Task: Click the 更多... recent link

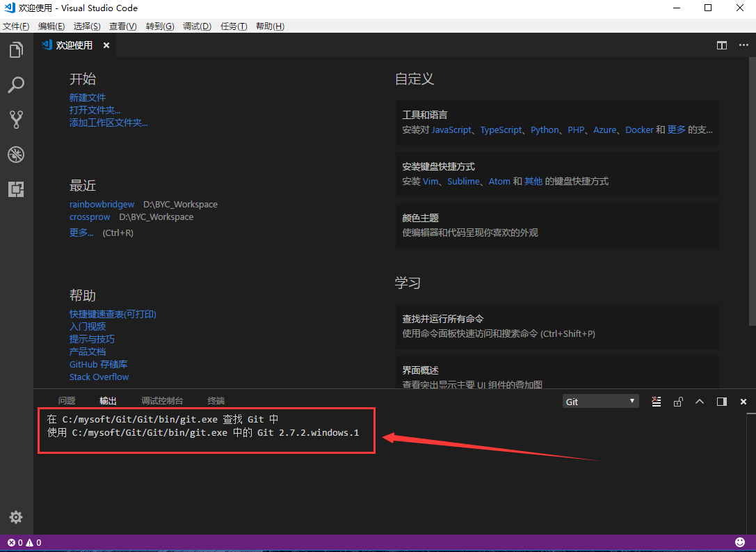Action: pos(81,232)
